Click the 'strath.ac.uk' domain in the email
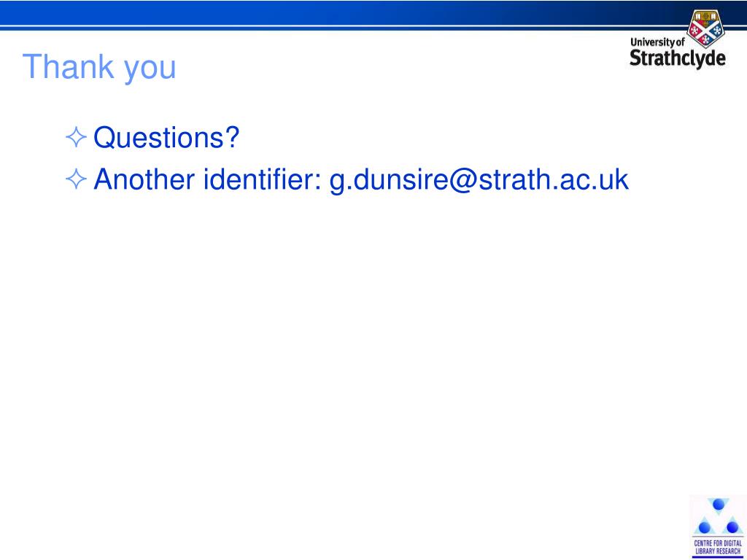The image size is (747, 560). (x=553, y=179)
